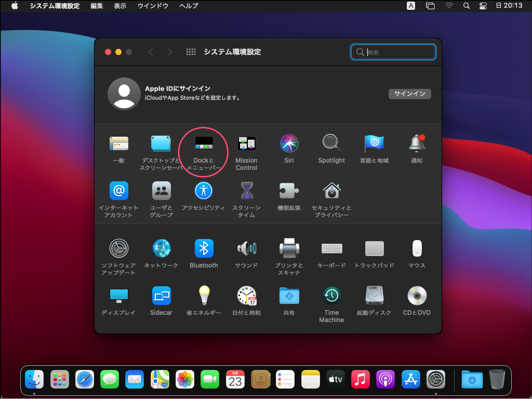Open Spotlight search in menu bar
Viewport: 532px width, 399px height.
[x=467, y=6]
